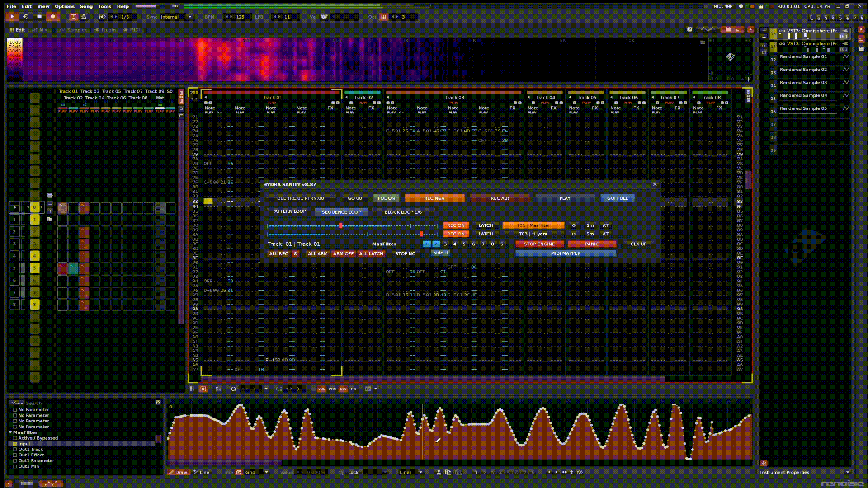Toggle edit record mode button
Screen dimensions: 868x488
(53, 17)
